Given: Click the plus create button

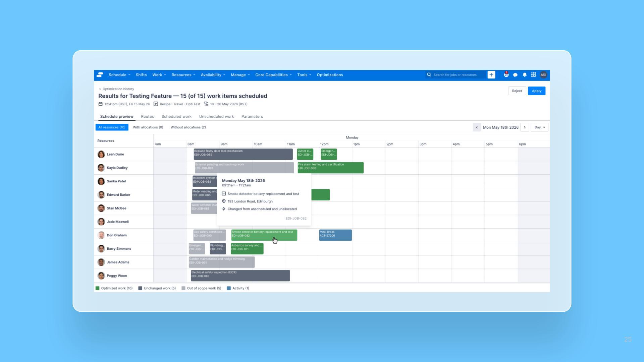Looking at the screenshot, I should [491, 75].
